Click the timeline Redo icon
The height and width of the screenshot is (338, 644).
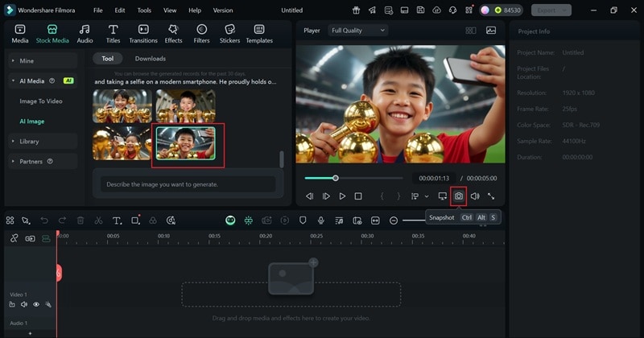[63, 221]
